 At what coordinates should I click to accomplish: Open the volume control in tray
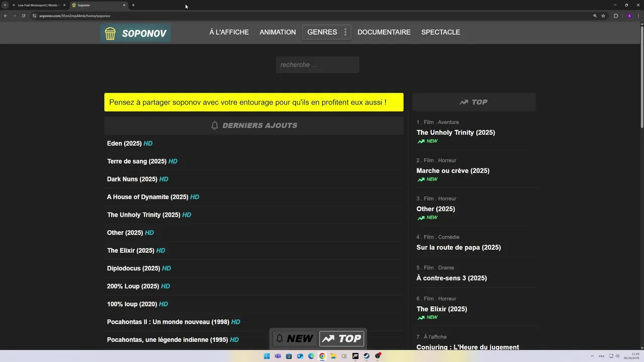point(618,356)
